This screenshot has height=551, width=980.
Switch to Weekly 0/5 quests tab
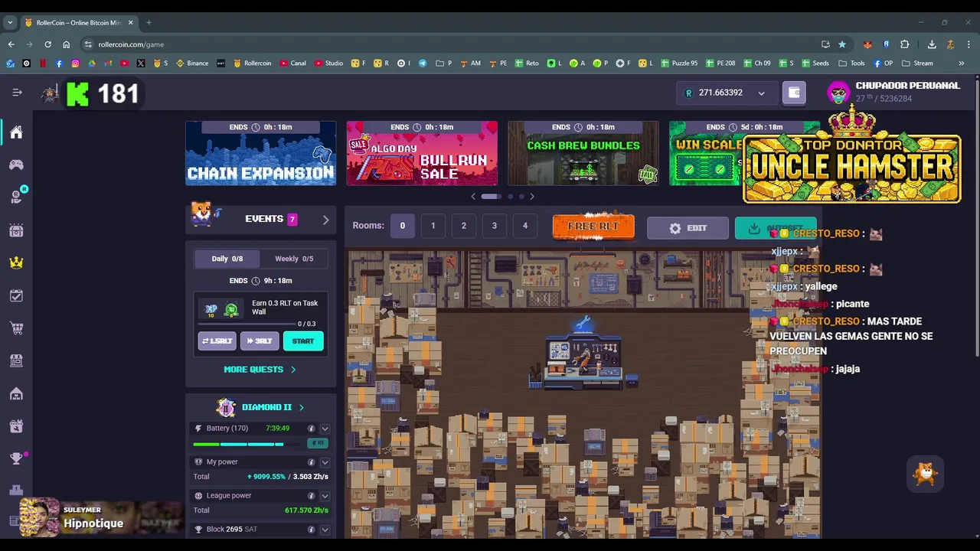coord(294,259)
